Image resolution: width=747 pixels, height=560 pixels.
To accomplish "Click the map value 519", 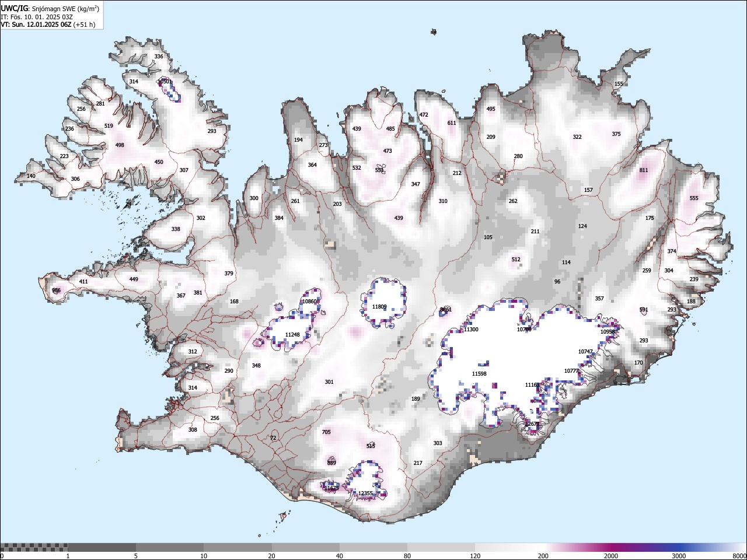I will pyautogui.click(x=109, y=126).
